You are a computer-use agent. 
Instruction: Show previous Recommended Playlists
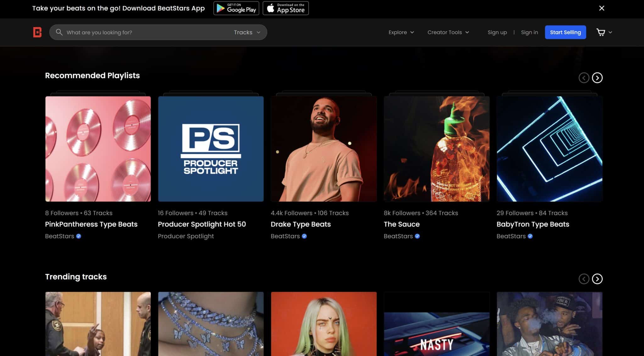584,78
